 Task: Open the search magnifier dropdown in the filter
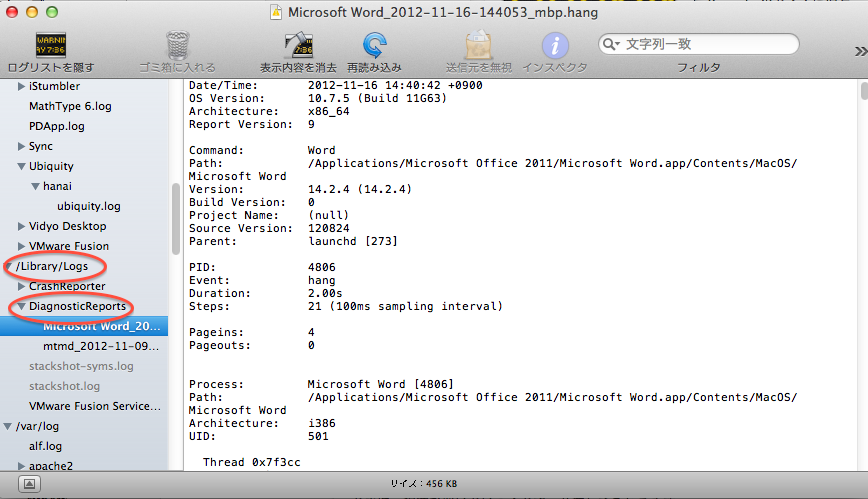611,44
